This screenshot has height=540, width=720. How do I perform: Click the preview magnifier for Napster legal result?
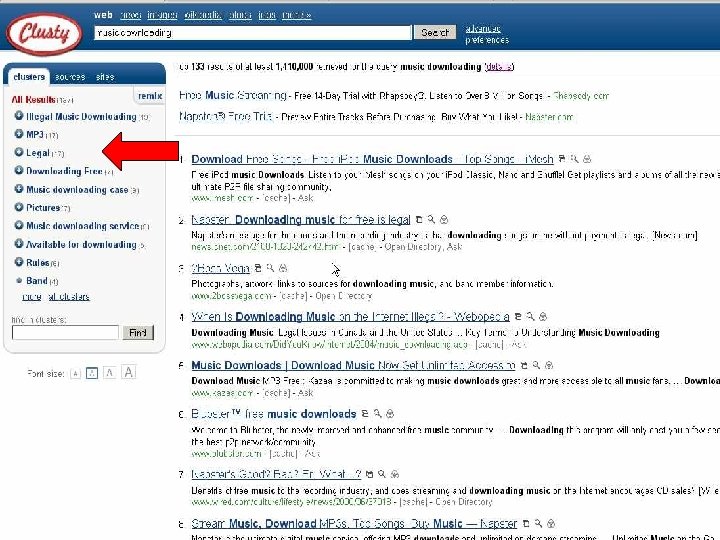(x=431, y=219)
